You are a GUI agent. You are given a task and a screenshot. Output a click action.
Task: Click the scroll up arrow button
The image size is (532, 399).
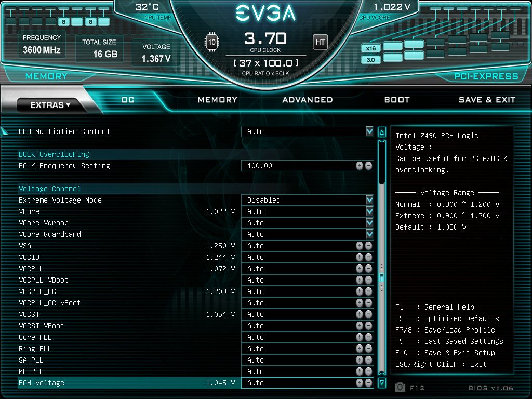tap(382, 132)
